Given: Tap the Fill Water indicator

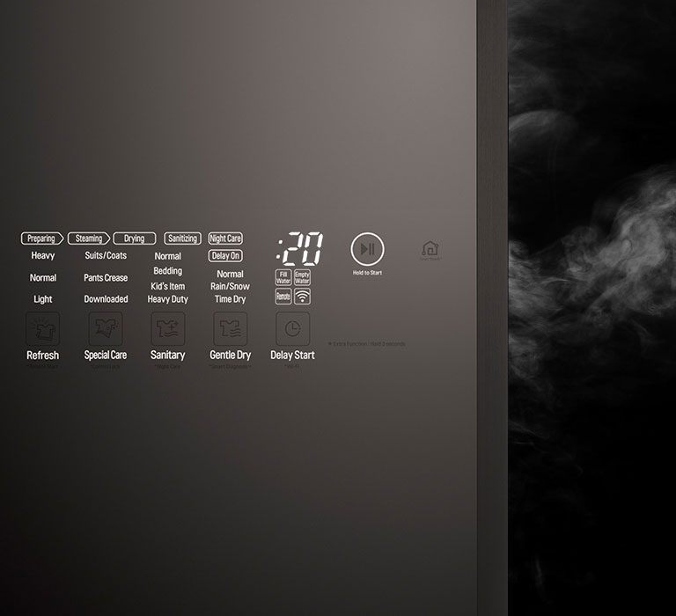Looking at the screenshot, I should tap(283, 278).
